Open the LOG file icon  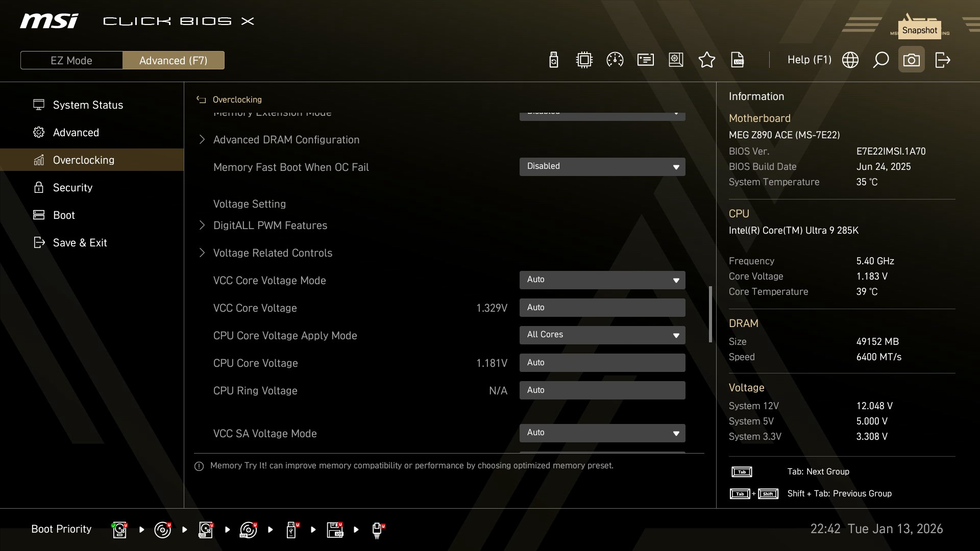click(x=738, y=60)
